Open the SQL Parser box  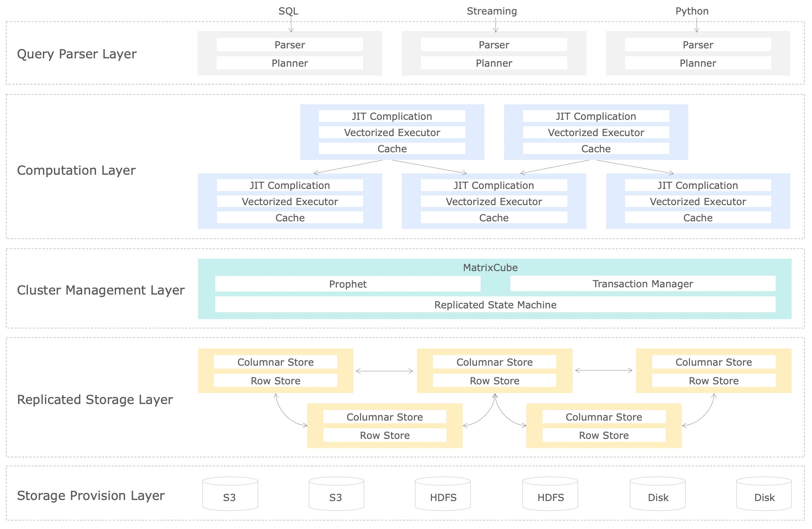[x=290, y=45]
